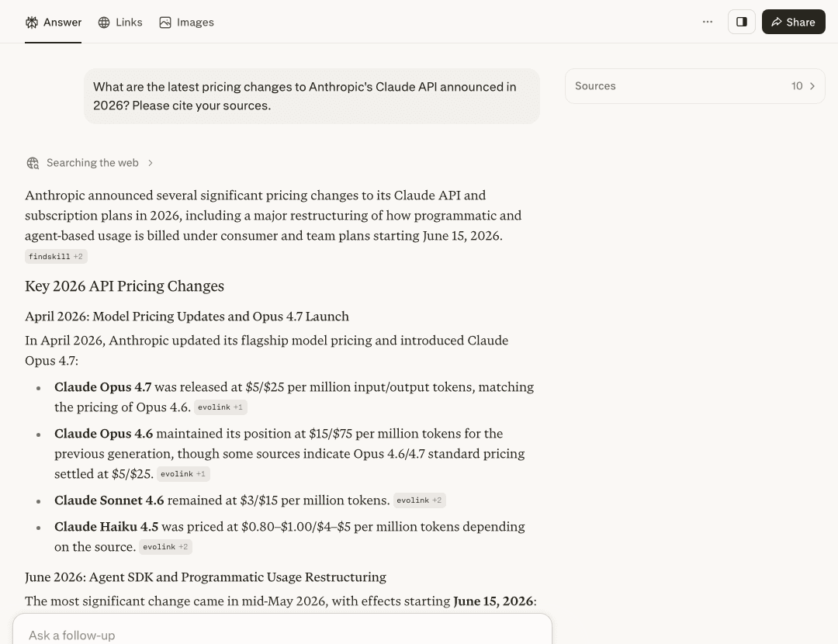This screenshot has height=644, width=838.
Task: Open the findskill +2 citation chip
Action: (x=56, y=257)
